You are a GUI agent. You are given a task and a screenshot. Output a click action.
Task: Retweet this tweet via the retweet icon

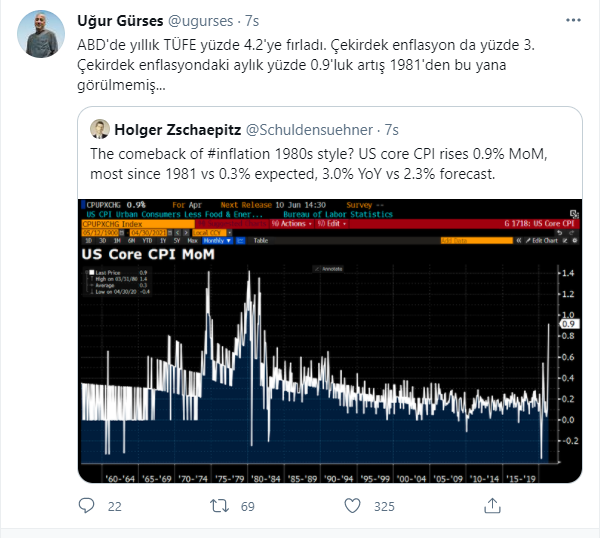(215, 507)
